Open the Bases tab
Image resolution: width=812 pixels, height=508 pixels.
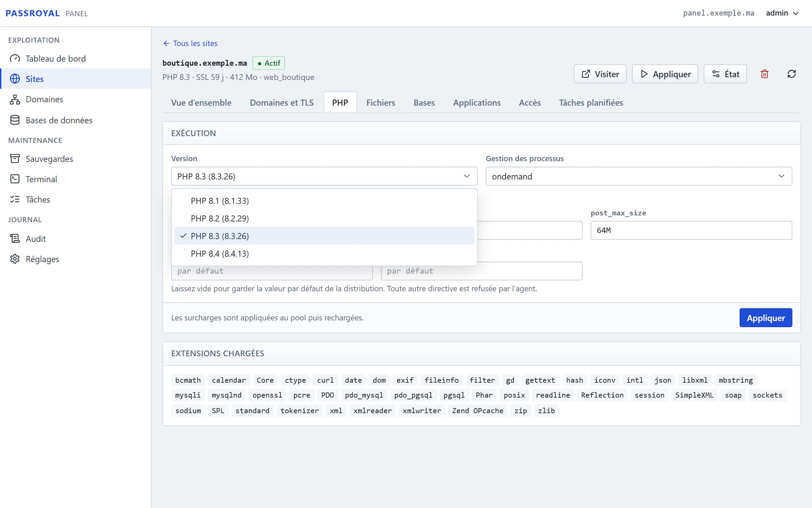click(424, 103)
